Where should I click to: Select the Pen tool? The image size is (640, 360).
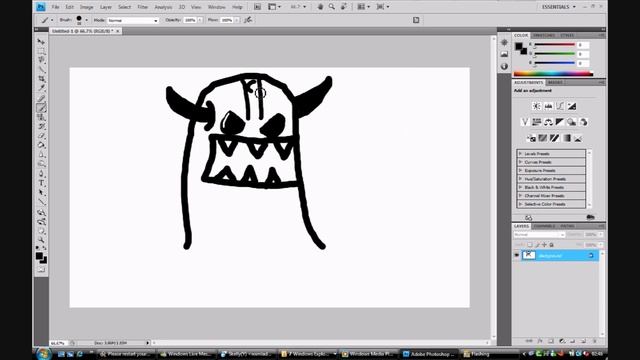pos(41,174)
